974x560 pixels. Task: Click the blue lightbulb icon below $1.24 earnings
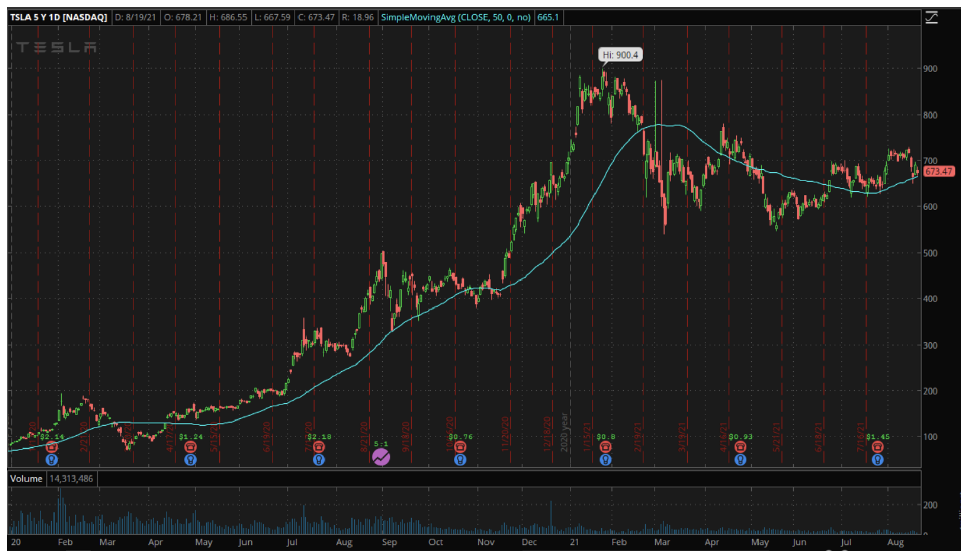pos(191,460)
